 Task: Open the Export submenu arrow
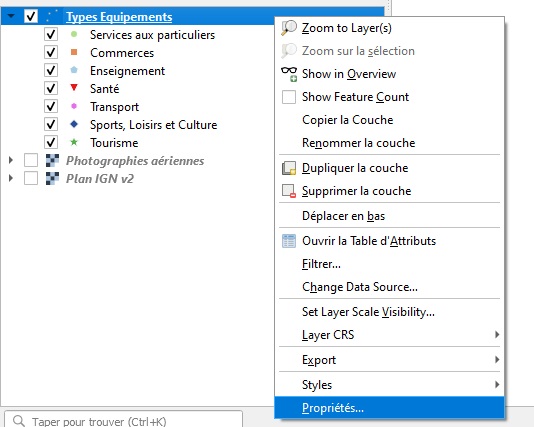pos(497,360)
